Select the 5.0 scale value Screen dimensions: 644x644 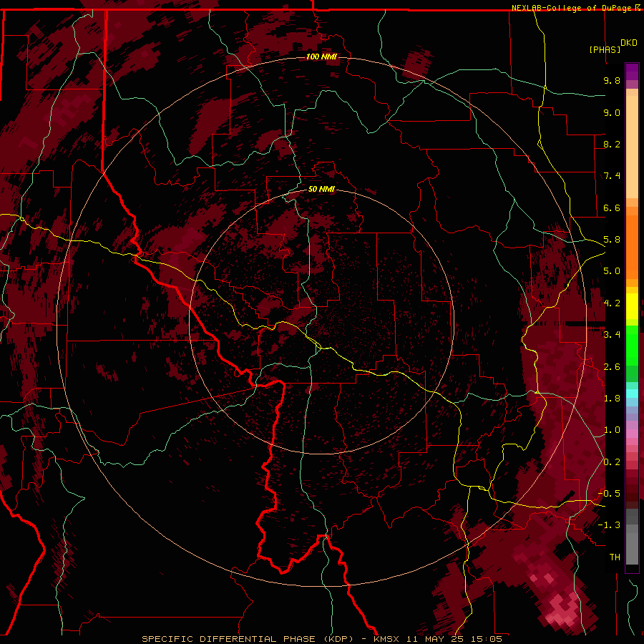pyautogui.click(x=612, y=271)
